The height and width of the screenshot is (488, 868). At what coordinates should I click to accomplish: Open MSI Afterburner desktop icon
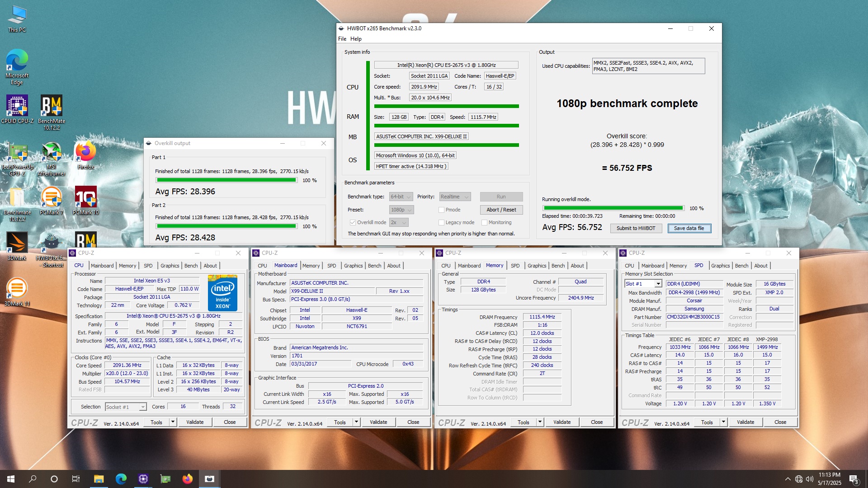click(52, 158)
